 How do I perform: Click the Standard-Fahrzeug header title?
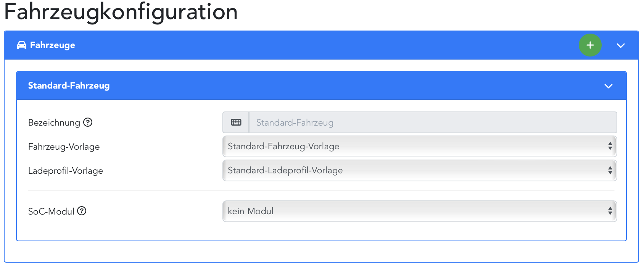click(x=69, y=86)
